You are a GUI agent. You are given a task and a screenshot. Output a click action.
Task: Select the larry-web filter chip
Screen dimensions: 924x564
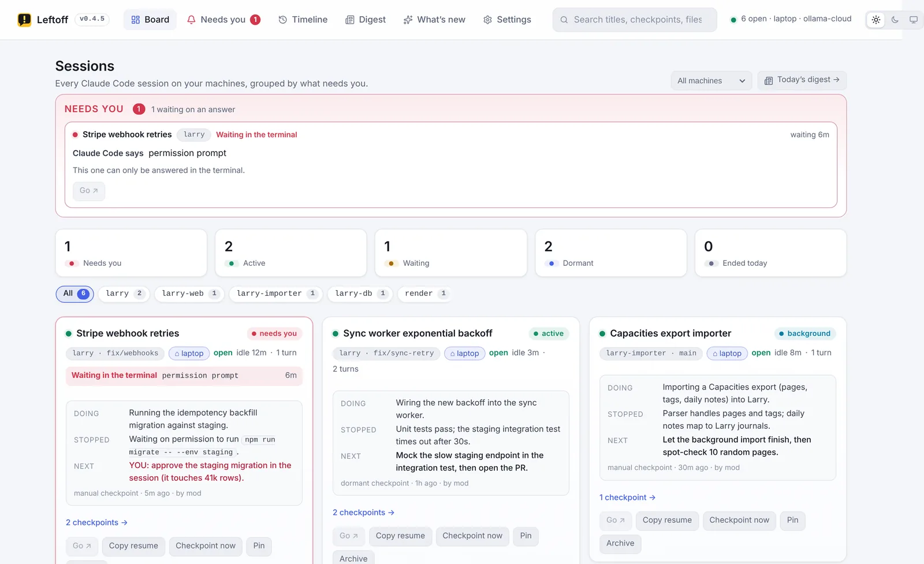(189, 294)
